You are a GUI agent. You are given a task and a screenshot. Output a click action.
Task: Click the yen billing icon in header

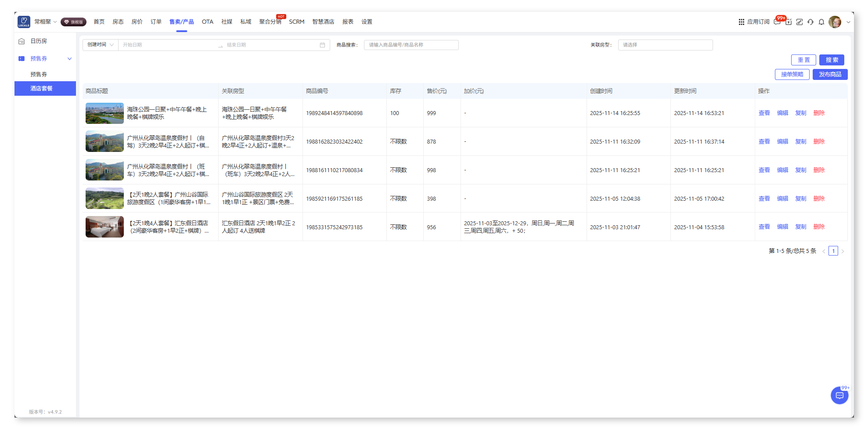(x=789, y=22)
